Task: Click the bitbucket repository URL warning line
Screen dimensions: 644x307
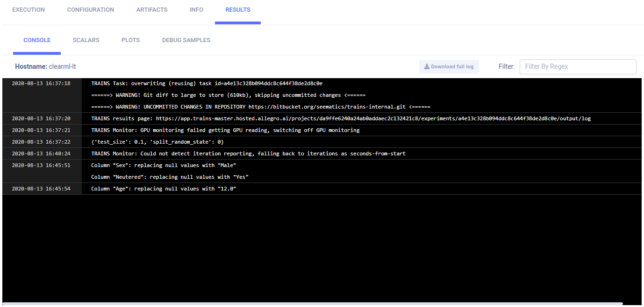Action: 261,107
